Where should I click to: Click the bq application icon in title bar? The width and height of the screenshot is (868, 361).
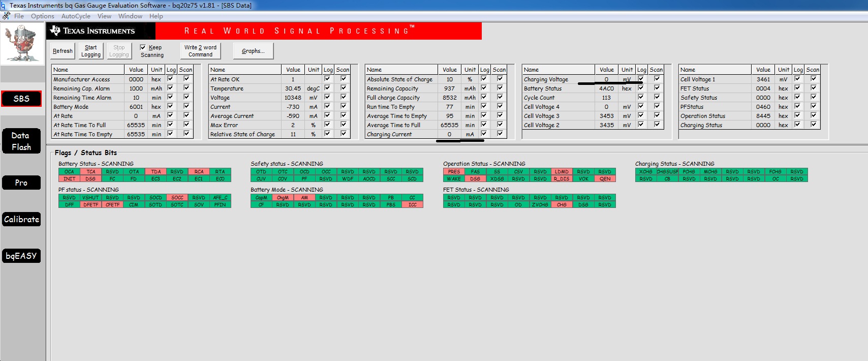(3, 5)
